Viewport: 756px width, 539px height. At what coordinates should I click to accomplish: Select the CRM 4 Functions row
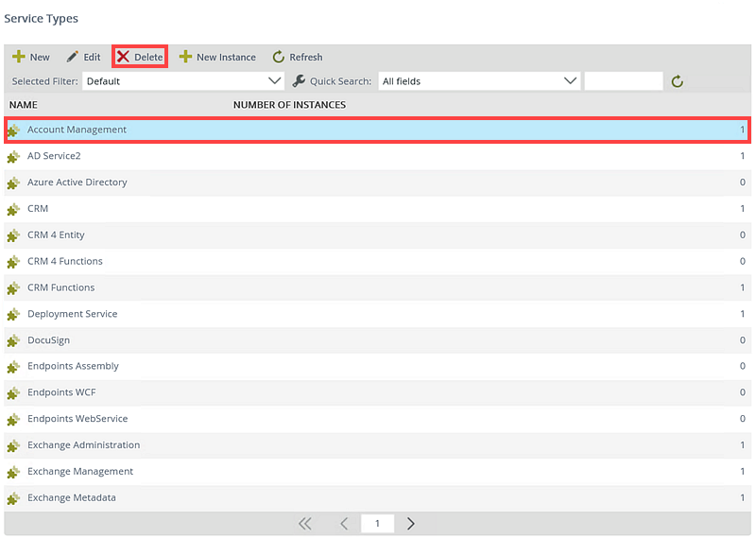pyautogui.click(x=377, y=261)
